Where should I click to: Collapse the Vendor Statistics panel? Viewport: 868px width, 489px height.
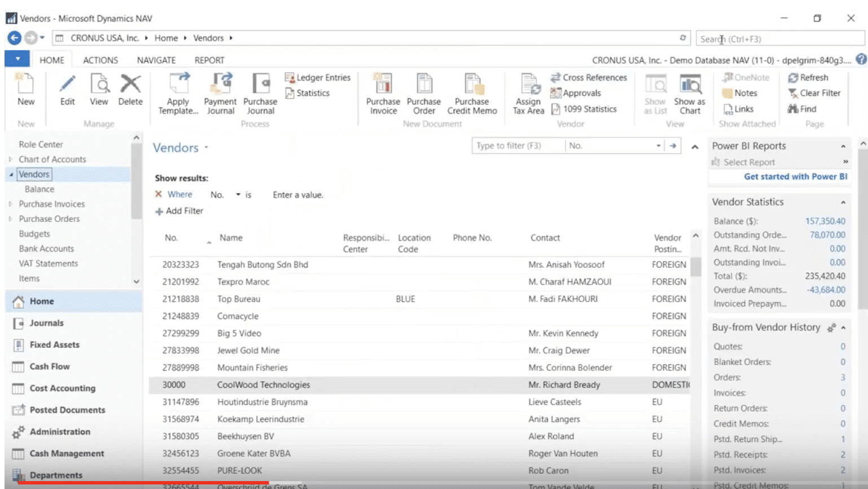(843, 202)
